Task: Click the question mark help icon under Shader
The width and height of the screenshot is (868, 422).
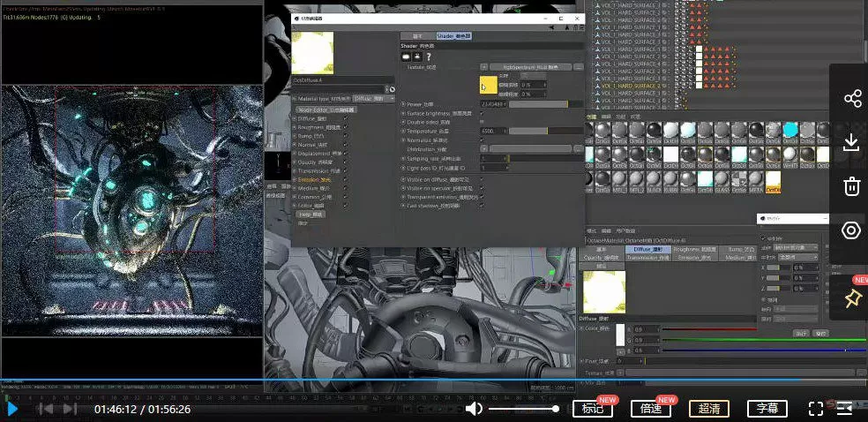Action: tap(428, 57)
